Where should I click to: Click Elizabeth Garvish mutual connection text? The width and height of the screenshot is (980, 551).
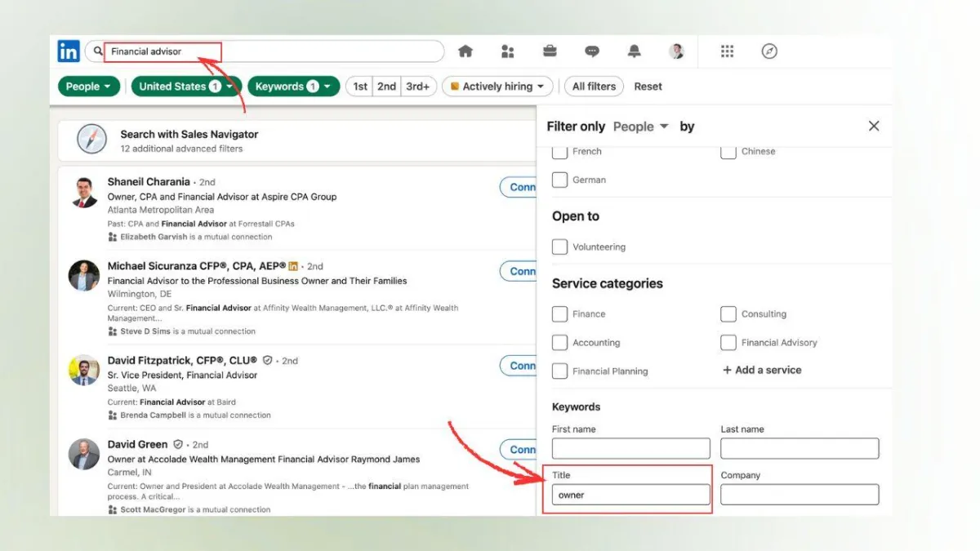tap(196, 237)
